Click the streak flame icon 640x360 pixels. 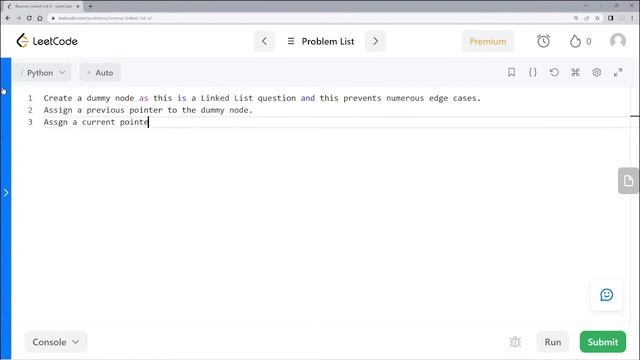click(575, 41)
